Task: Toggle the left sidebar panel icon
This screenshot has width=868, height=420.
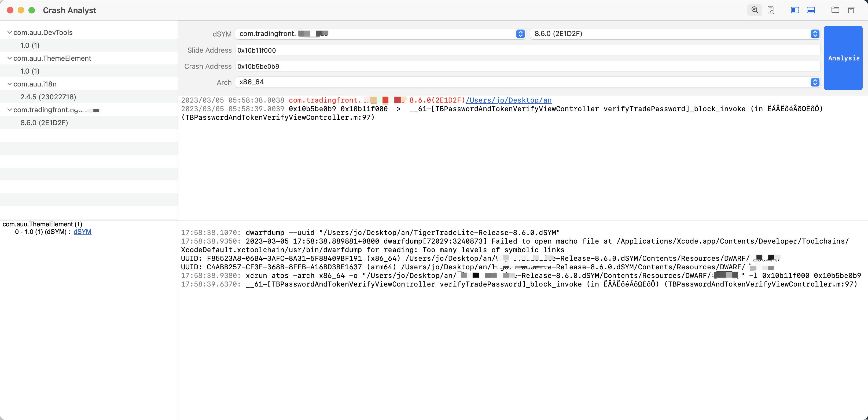Action: pyautogui.click(x=795, y=10)
